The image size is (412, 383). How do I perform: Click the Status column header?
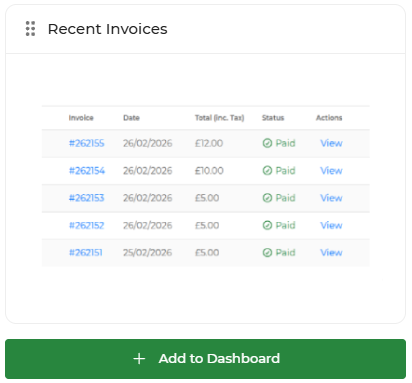point(273,118)
